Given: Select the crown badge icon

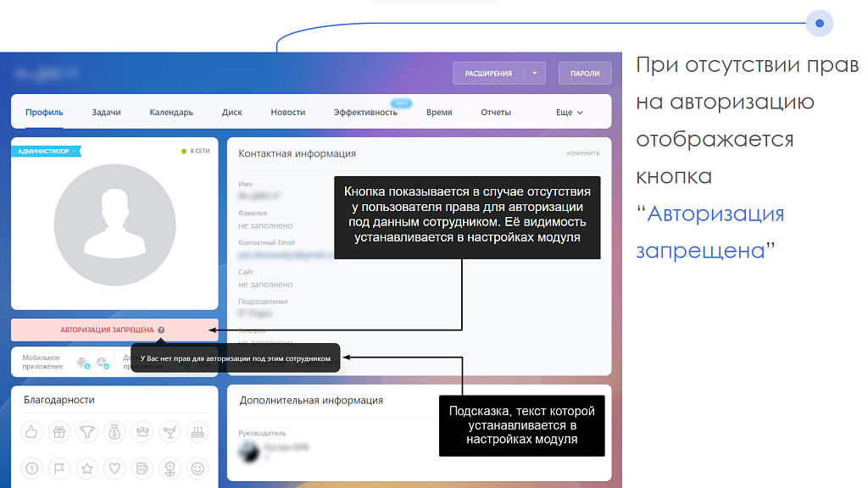Looking at the screenshot, I should pos(142,432).
